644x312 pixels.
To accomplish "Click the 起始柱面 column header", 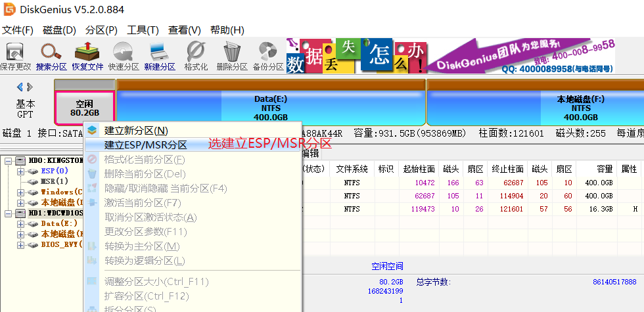I will pos(419,169).
